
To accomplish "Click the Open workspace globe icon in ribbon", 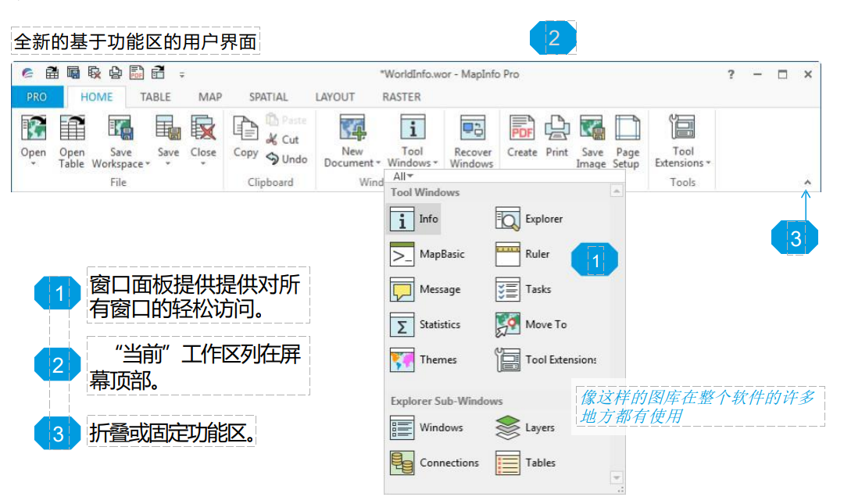I will tap(34, 128).
